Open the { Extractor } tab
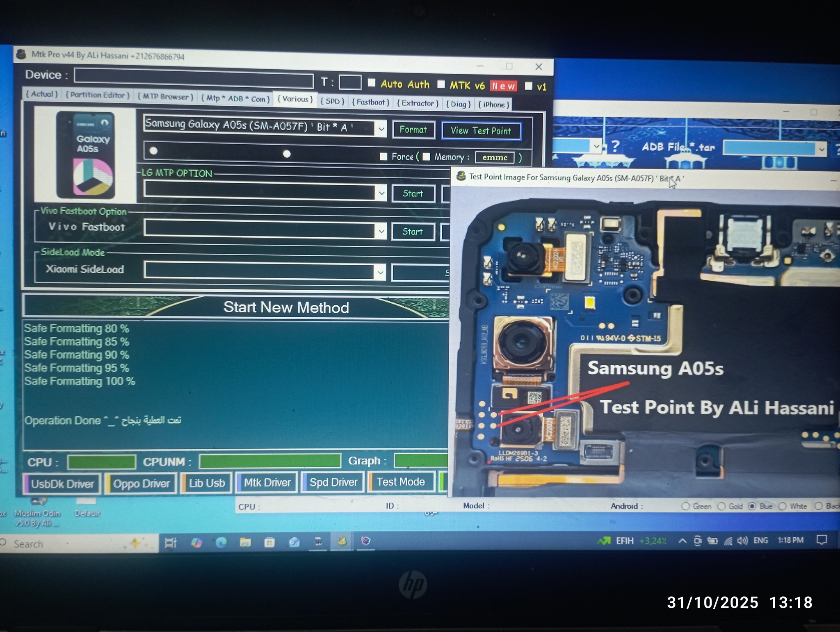Screen dimensions: 840x632 point(418,103)
